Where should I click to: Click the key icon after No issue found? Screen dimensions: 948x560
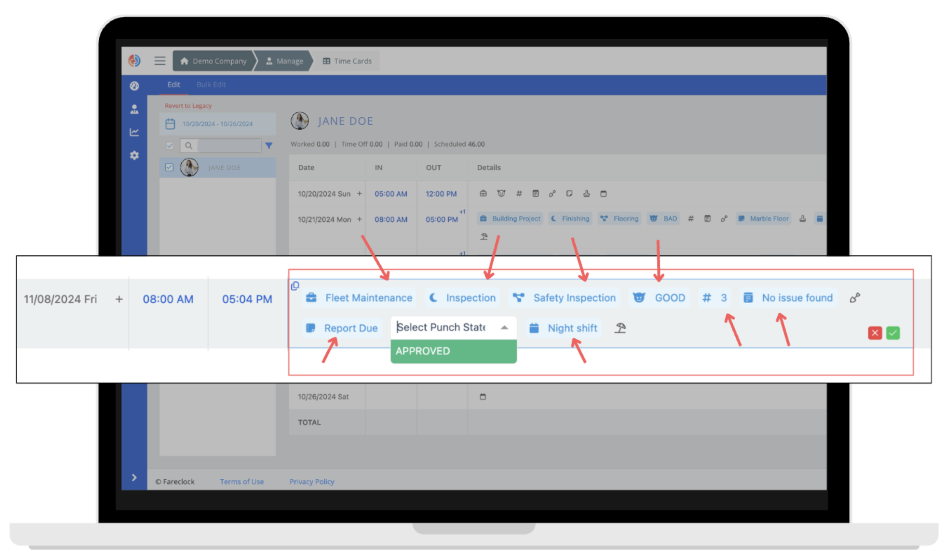[x=855, y=298]
